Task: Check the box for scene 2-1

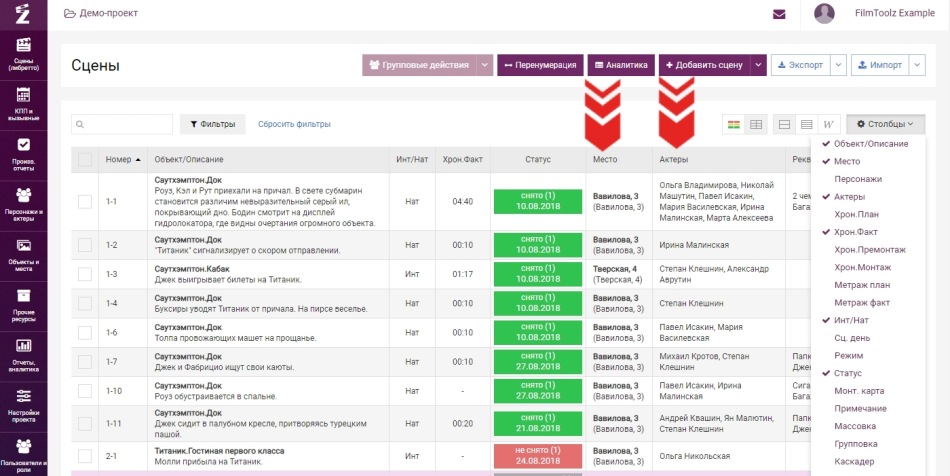Action: point(85,456)
